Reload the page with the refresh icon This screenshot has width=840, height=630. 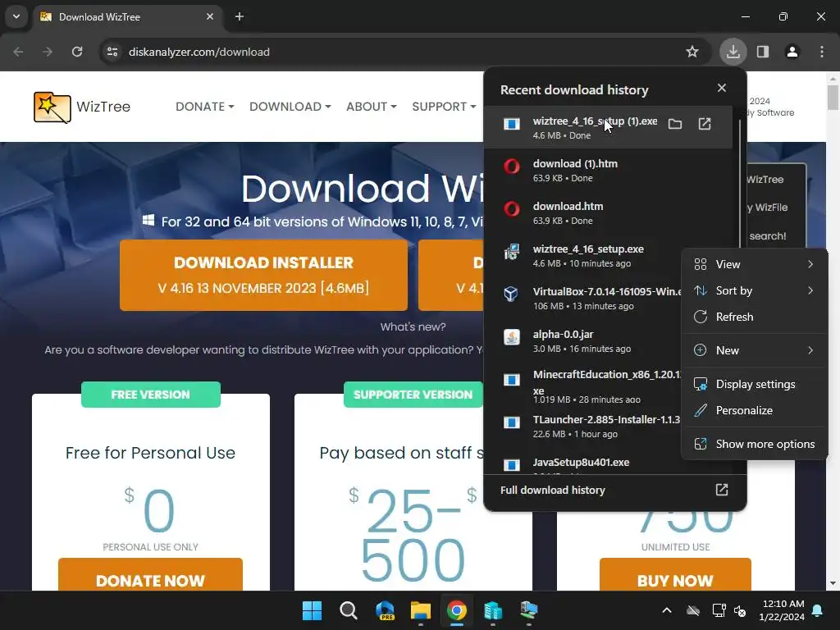pos(77,52)
